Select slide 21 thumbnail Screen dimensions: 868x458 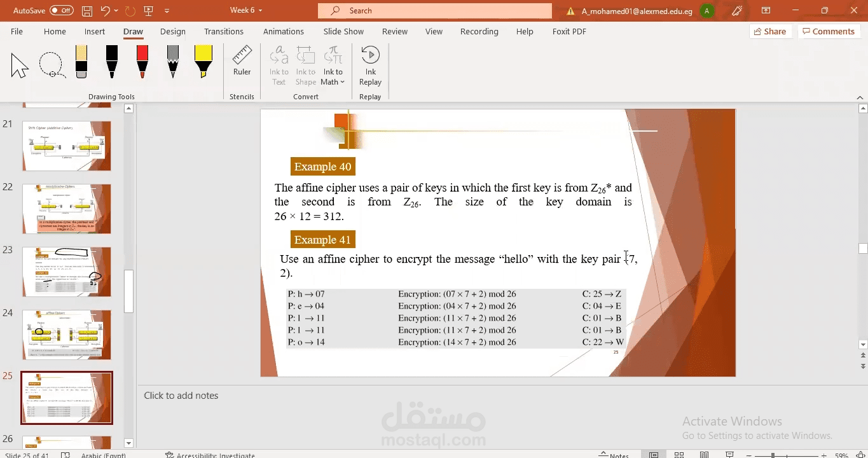pyautogui.click(x=67, y=146)
